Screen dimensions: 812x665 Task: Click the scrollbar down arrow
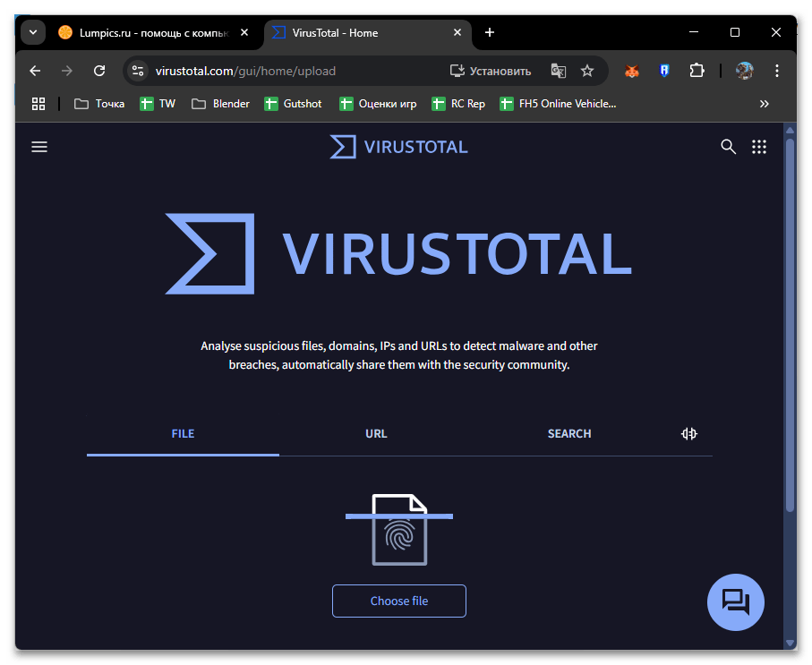(x=790, y=643)
